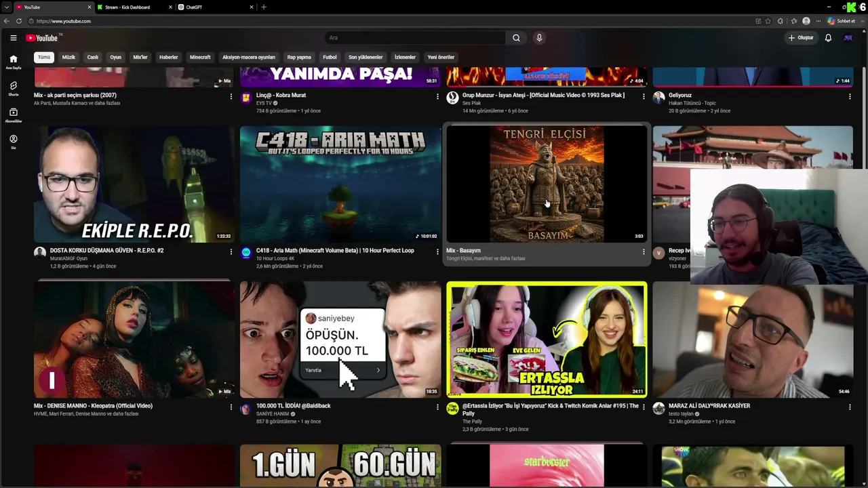Select the Futbol filter chip
The image size is (868, 488).
[x=330, y=58]
